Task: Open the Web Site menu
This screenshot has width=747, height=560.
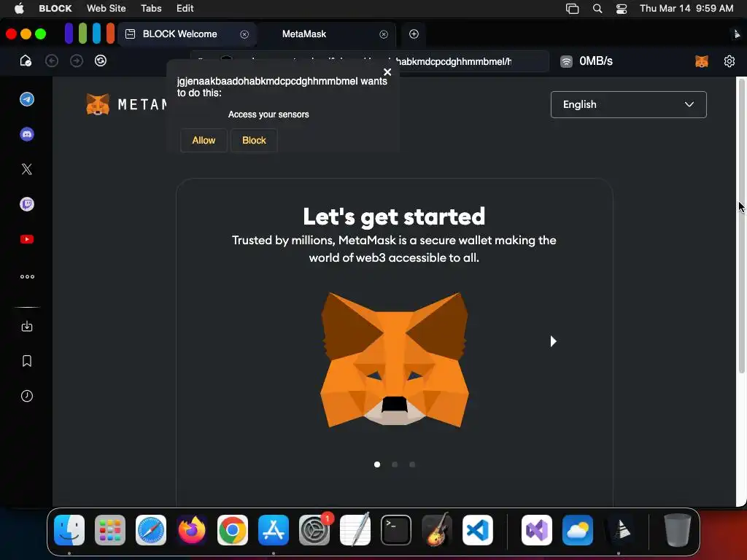Action: click(x=107, y=8)
